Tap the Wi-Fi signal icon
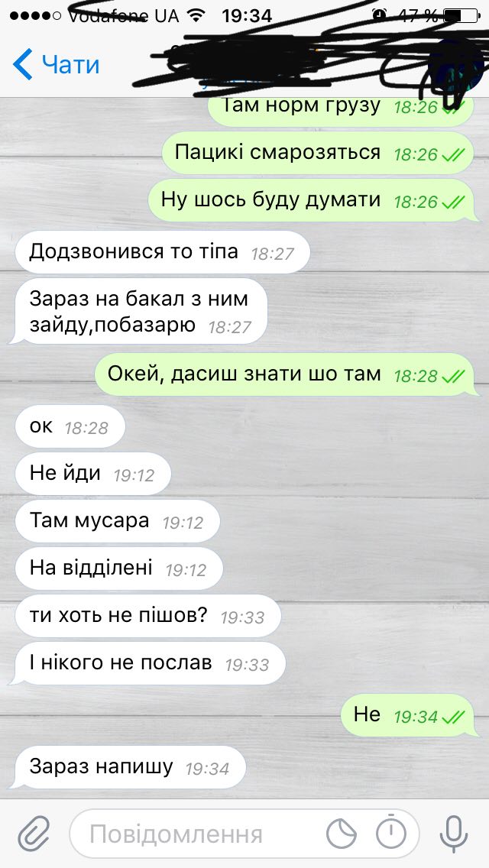This screenshot has height=868, width=489. (x=195, y=15)
